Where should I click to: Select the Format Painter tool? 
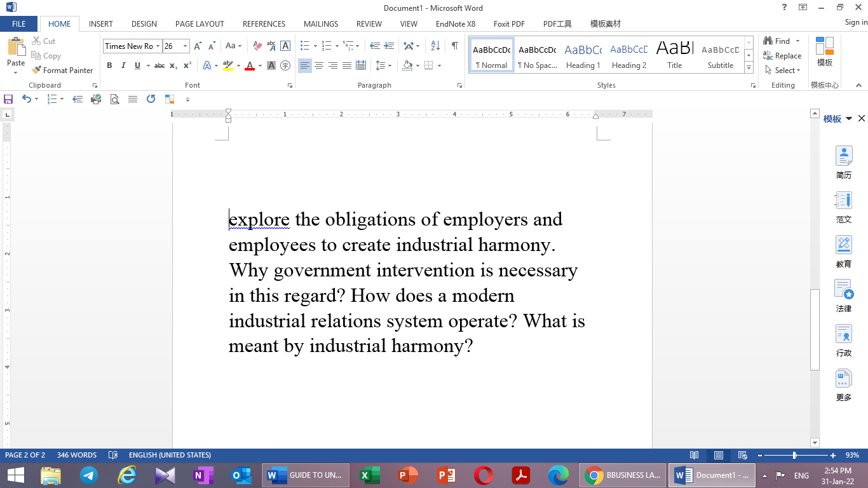(62, 70)
